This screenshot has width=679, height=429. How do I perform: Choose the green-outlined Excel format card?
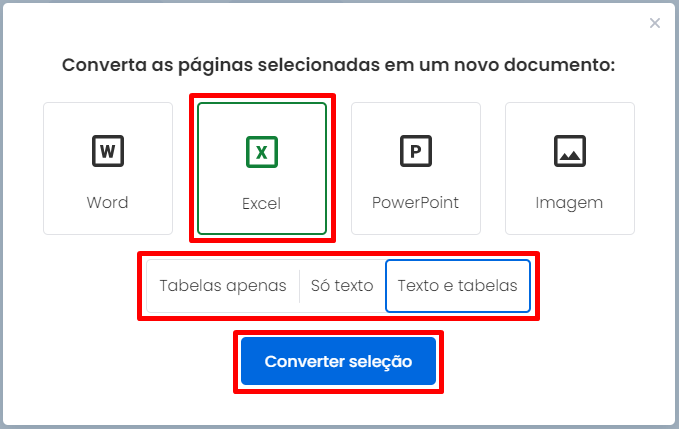[x=262, y=168]
